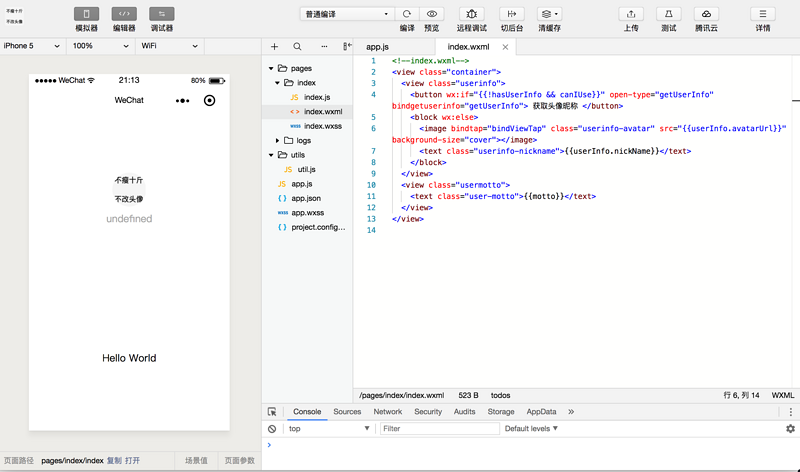Open app.json file
800x472 pixels.
(x=307, y=198)
